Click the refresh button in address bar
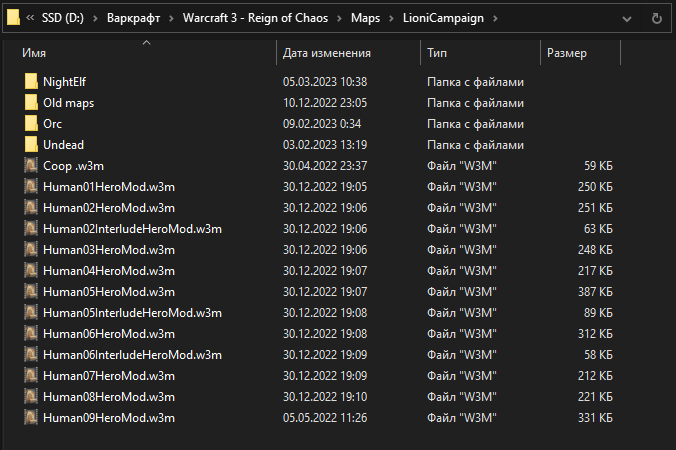This screenshot has width=676, height=450. 657,18
